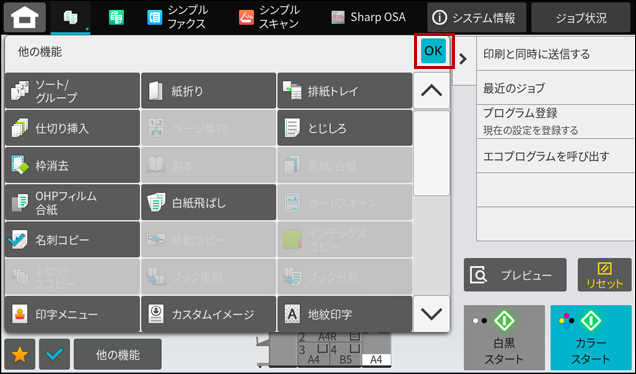636x374 pixels.
Task: Open the 枠消去 edge erase setting
Action: coord(73,165)
